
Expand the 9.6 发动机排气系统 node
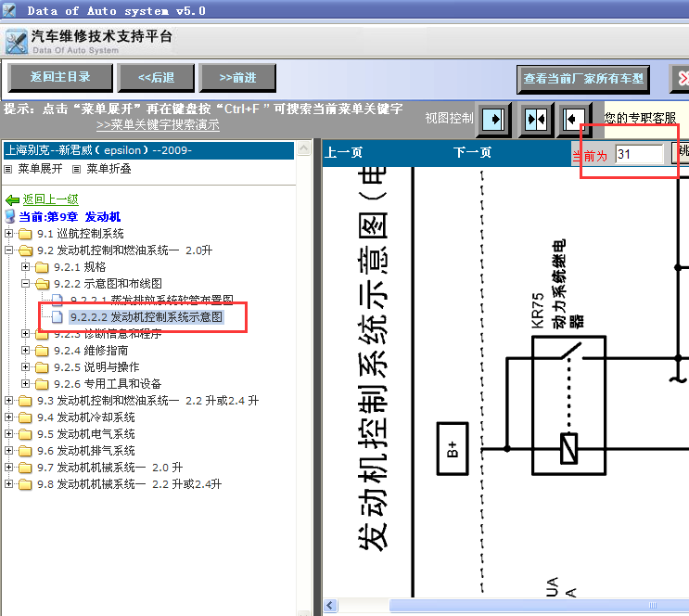click(x=8, y=451)
